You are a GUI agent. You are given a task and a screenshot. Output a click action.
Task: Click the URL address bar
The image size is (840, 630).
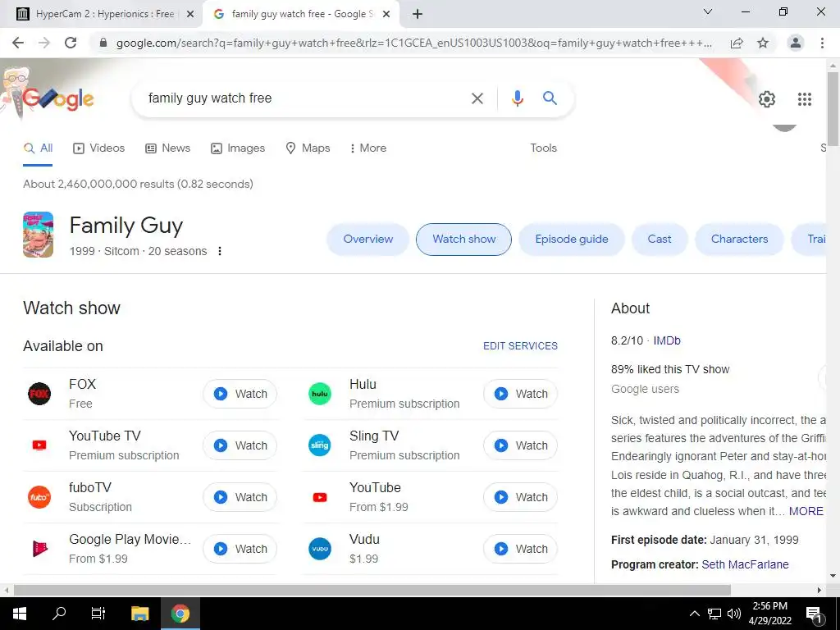point(413,43)
